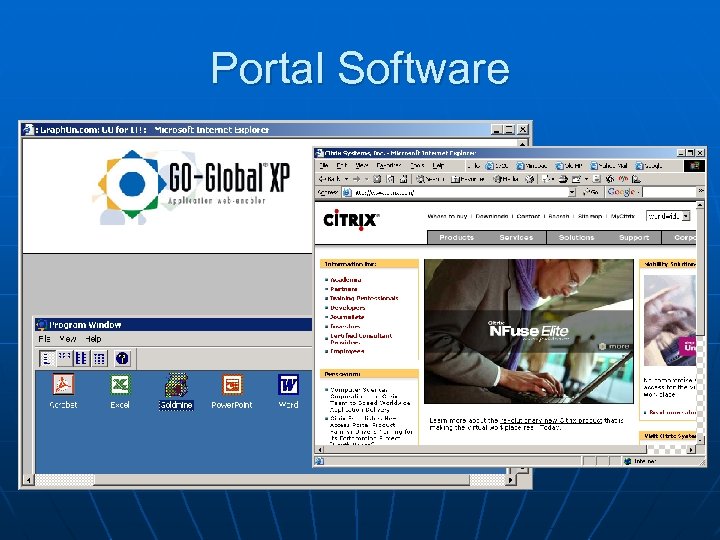Click the Stop icon in Citrix browser toolbar
The height and width of the screenshot is (540, 720).
click(x=377, y=179)
